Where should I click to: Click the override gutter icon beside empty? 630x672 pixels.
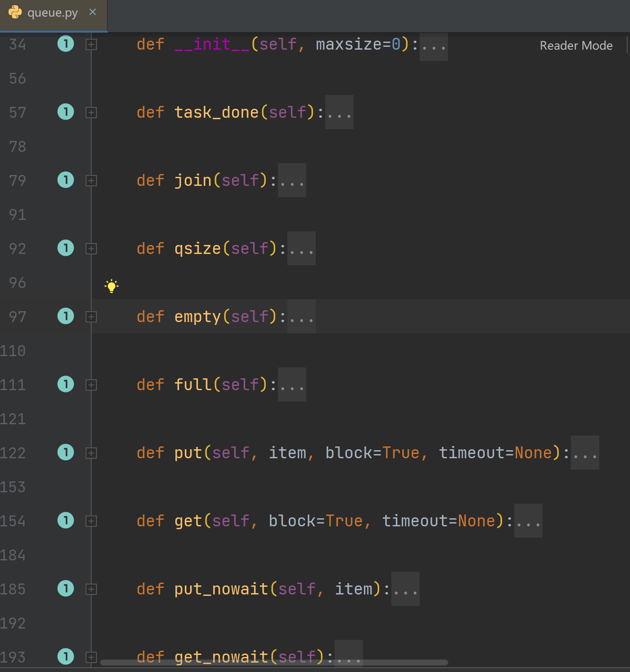click(66, 316)
